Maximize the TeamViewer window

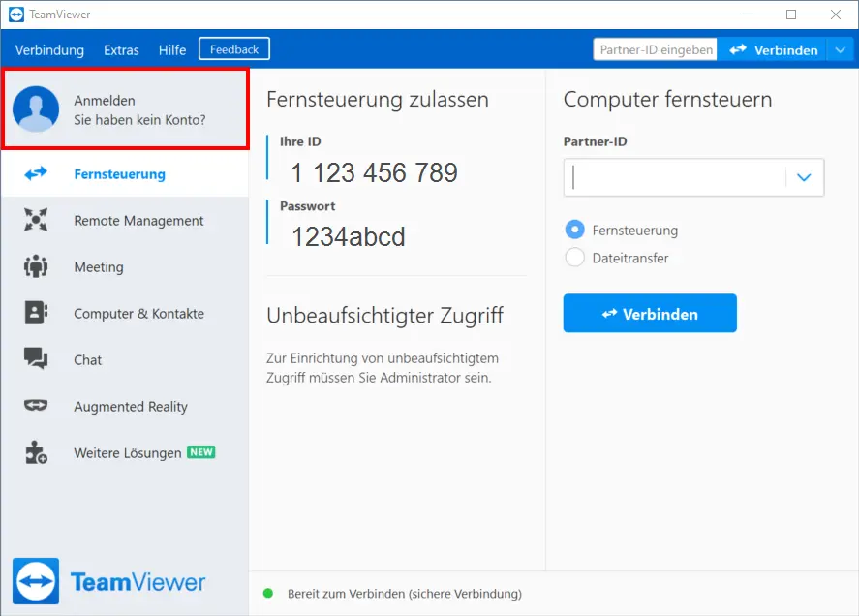791,15
